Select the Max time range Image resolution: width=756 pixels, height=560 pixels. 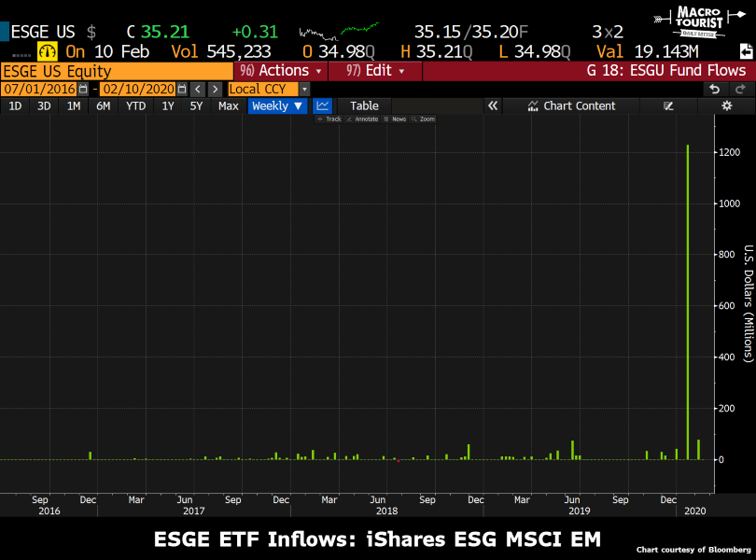[228, 105]
